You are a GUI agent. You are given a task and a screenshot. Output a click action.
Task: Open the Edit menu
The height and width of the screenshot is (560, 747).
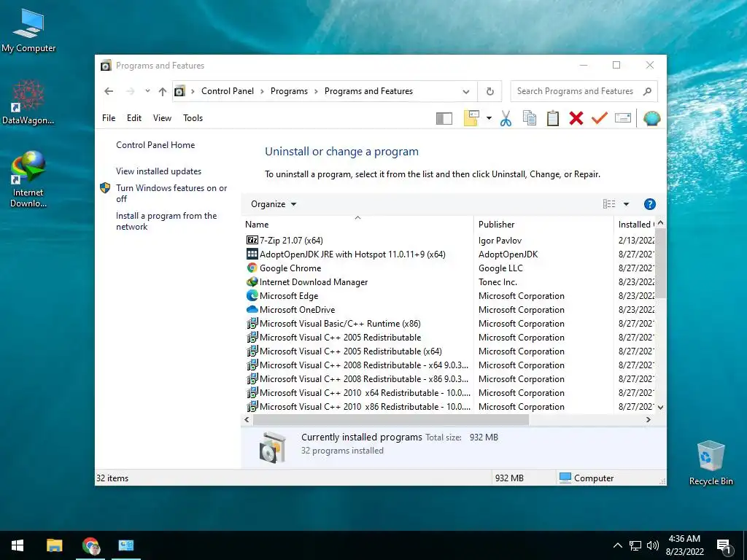coord(134,118)
